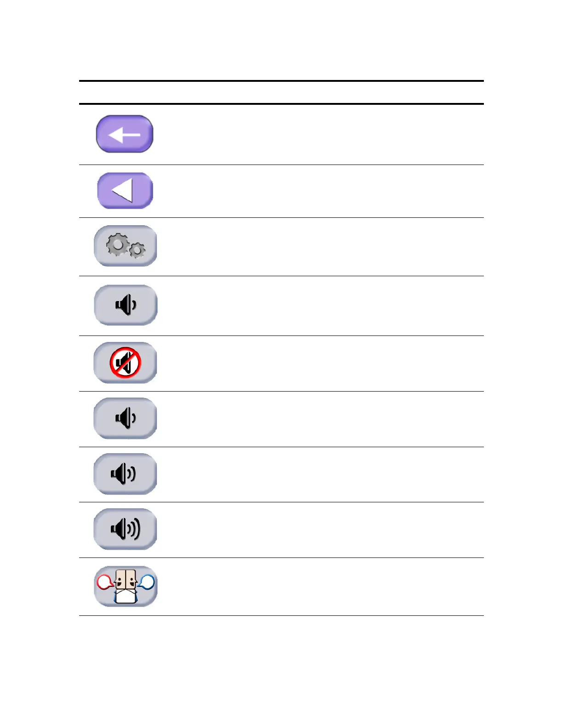Set medium volume using two-wave speaker button

point(125,474)
